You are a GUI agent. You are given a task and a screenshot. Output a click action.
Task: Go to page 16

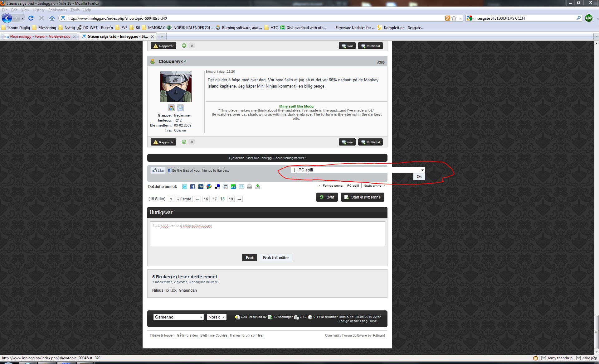pos(206,199)
